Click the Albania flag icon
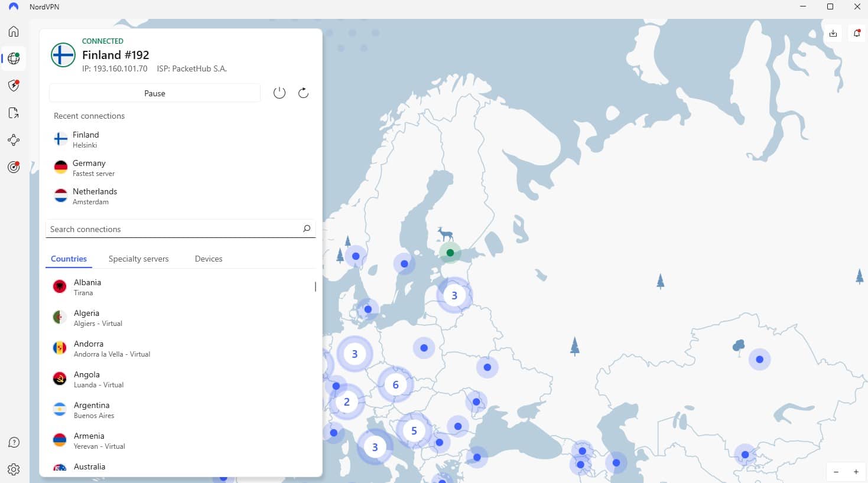The image size is (868, 483). [x=60, y=287]
